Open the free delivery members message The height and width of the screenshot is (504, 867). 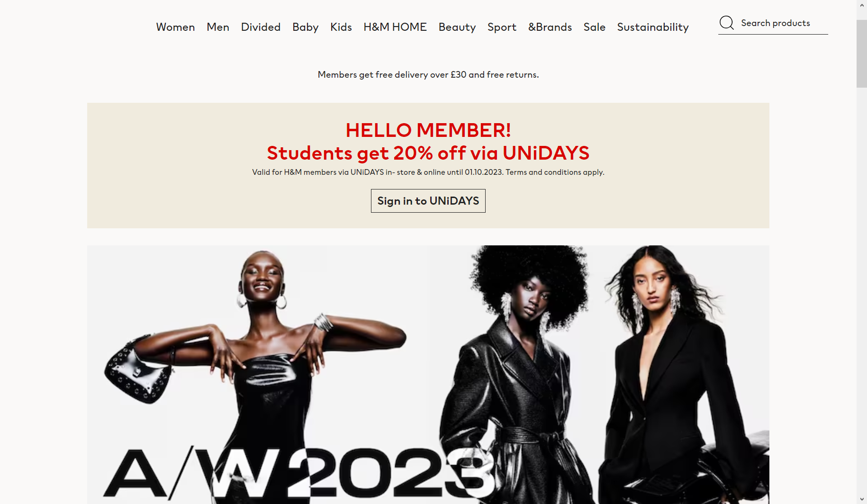click(428, 75)
